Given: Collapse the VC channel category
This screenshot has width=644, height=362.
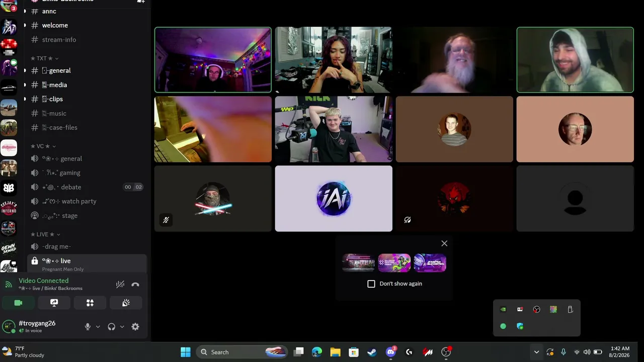Looking at the screenshot, I should [43, 146].
